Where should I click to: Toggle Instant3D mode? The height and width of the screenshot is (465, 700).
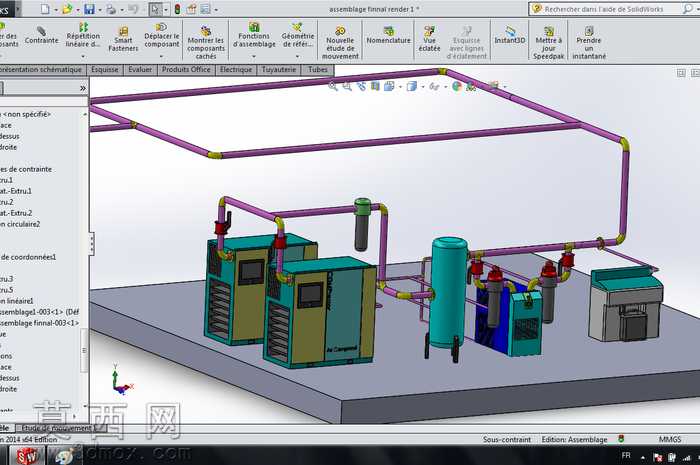tap(510, 35)
